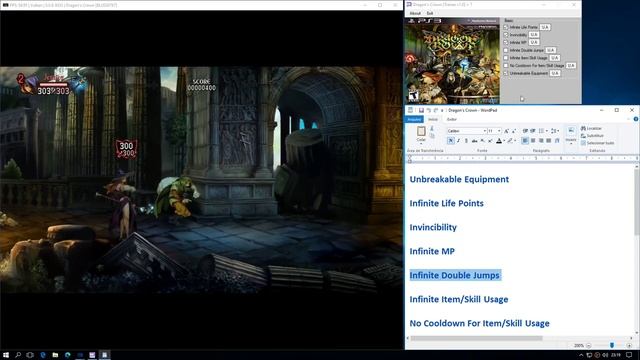
Task: Click the shrink font icon
Action: (x=514, y=131)
